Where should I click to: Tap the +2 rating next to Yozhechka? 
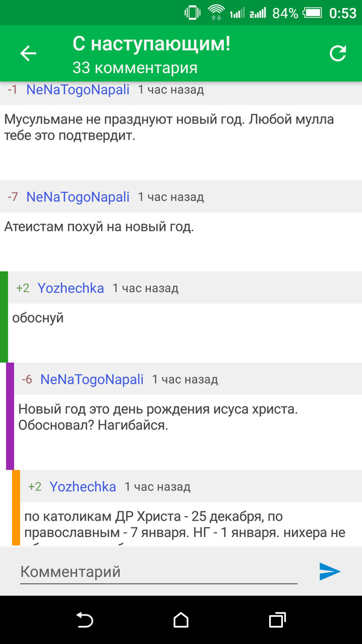[22, 288]
